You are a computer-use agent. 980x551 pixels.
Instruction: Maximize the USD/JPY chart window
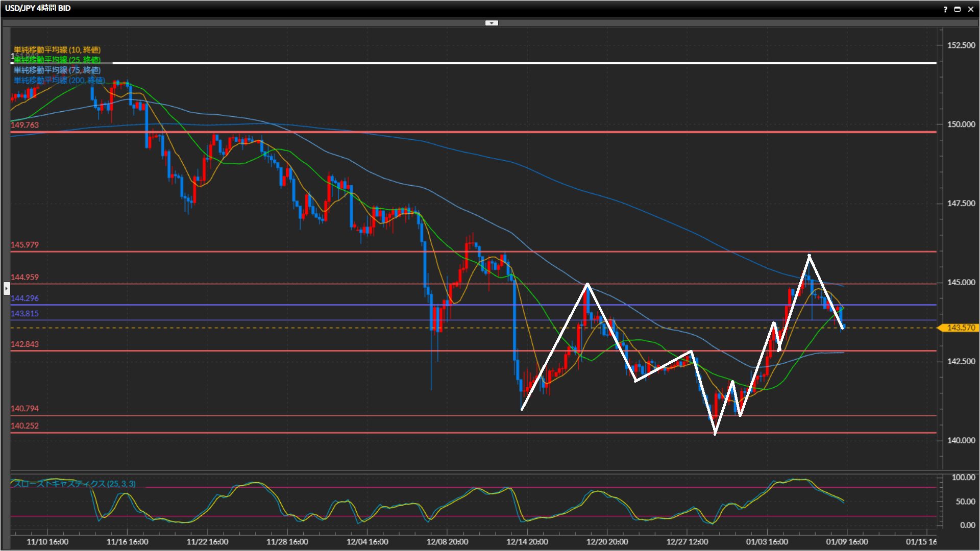coord(958,9)
